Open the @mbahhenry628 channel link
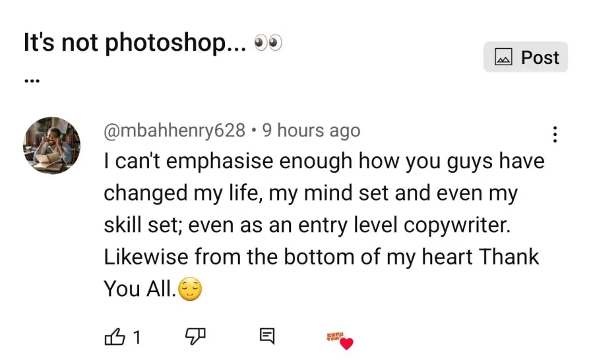This screenshot has width=591, height=364. click(x=174, y=131)
